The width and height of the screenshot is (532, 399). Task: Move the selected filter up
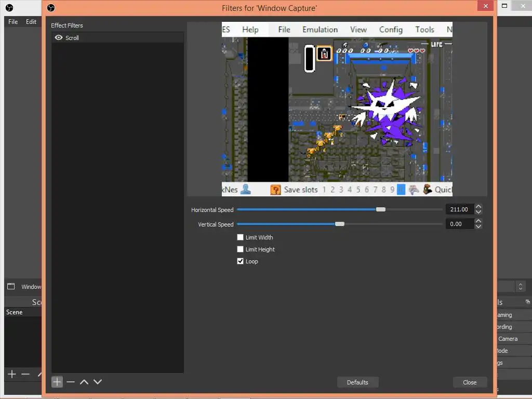pyautogui.click(x=84, y=382)
